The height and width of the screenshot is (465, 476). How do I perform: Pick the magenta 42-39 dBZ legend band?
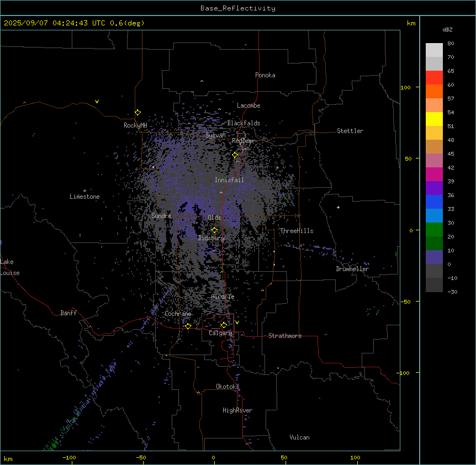pyautogui.click(x=434, y=174)
